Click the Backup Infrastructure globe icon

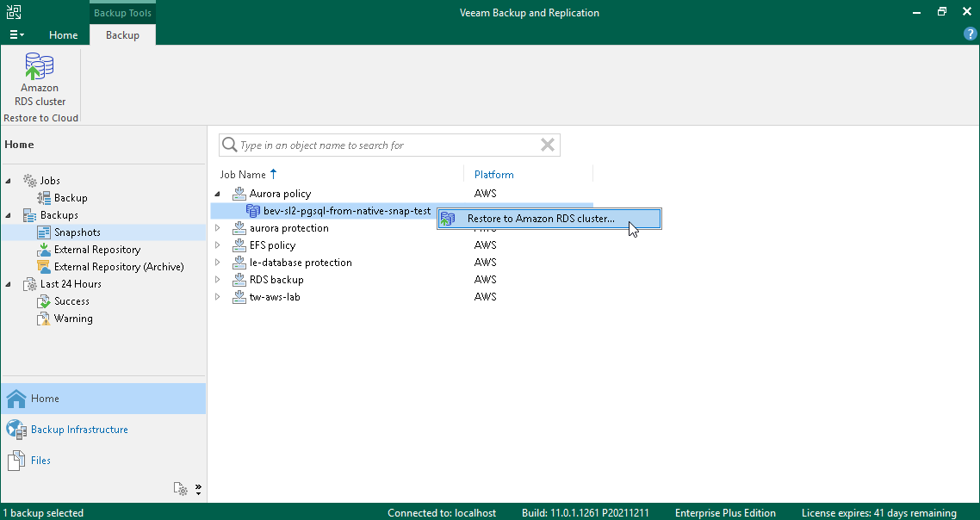tap(16, 430)
